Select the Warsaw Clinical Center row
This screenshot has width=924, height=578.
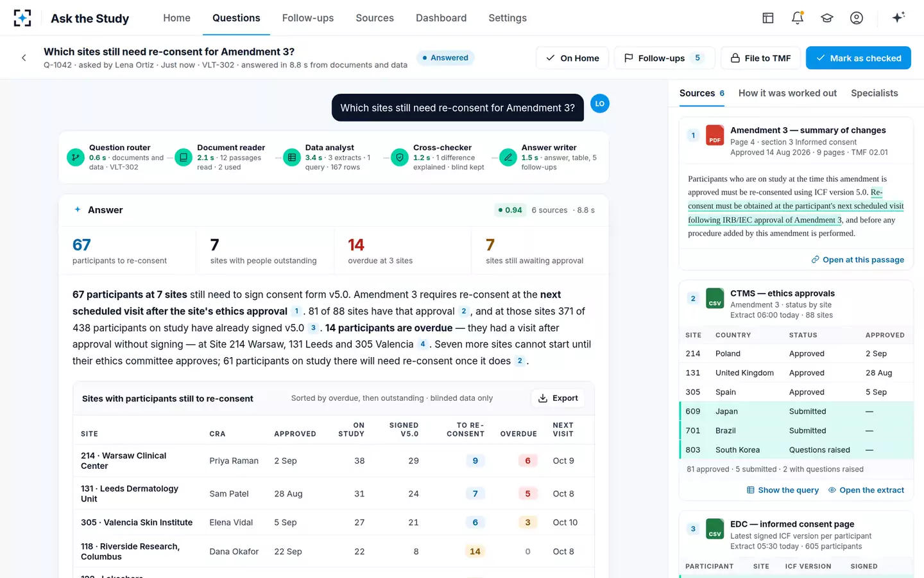[333, 460]
